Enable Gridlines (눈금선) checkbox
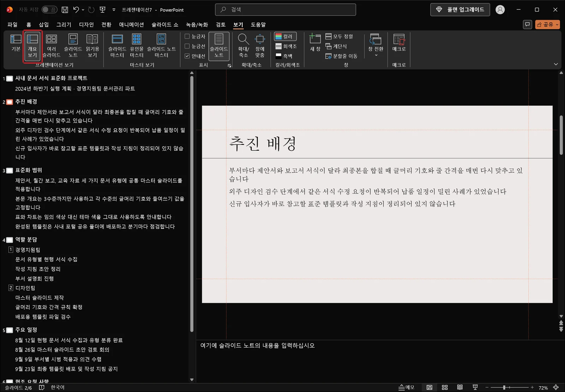Viewport: 565px width, 392px height. click(x=187, y=46)
